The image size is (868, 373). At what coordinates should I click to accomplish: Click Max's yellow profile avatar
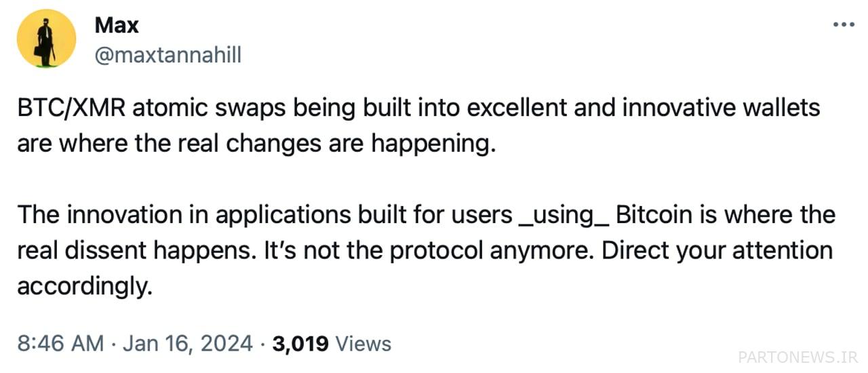point(46,39)
